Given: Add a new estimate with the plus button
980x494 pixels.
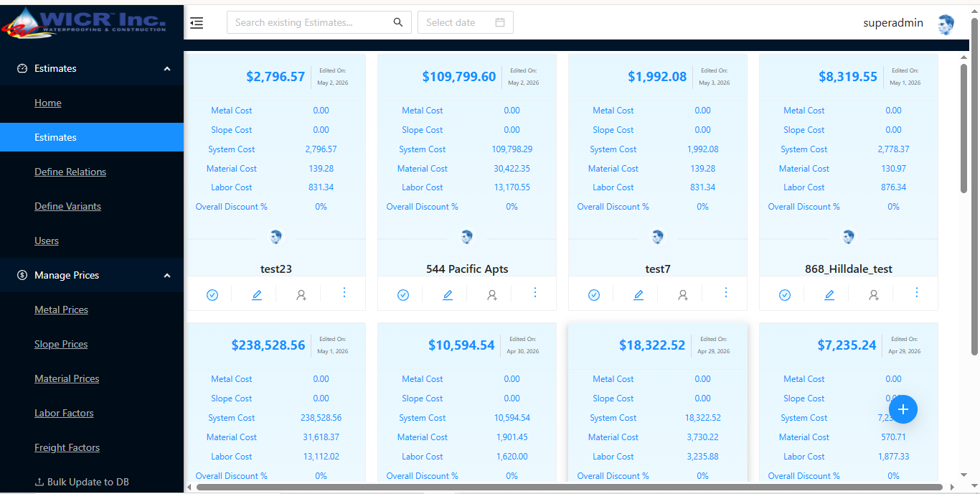Looking at the screenshot, I should tap(903, 409).
